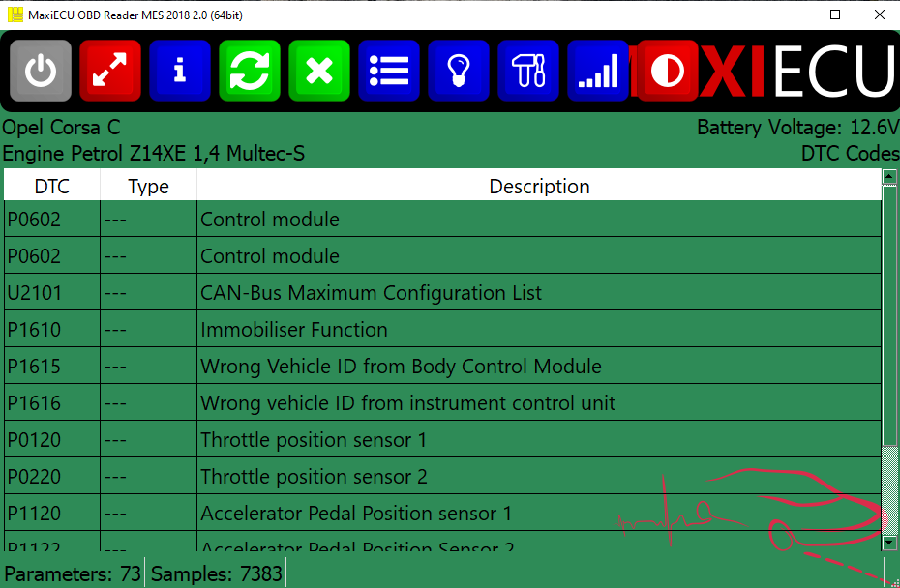
Task: Open the hammer and screwdriver tools icon
Action: 528,71
